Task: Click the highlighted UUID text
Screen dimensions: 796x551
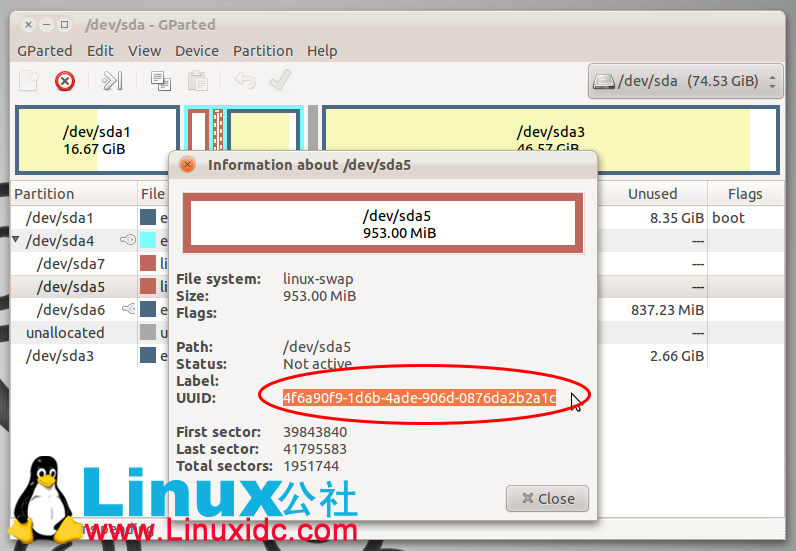Action: (x=419, y=398)
